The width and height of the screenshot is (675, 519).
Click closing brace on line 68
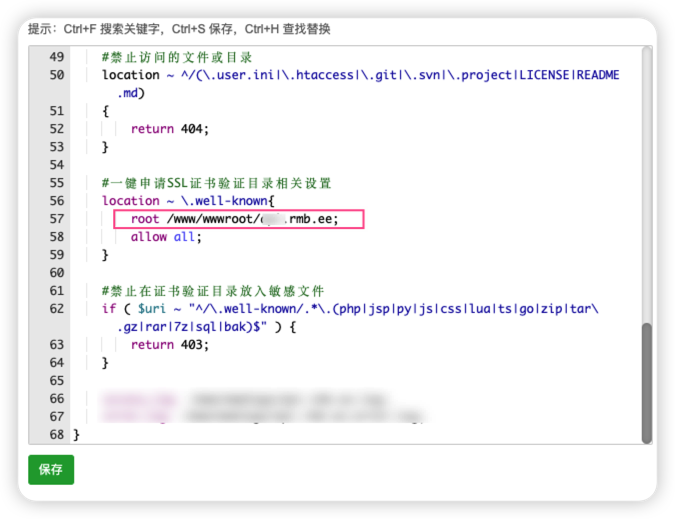tap(76, 435)
